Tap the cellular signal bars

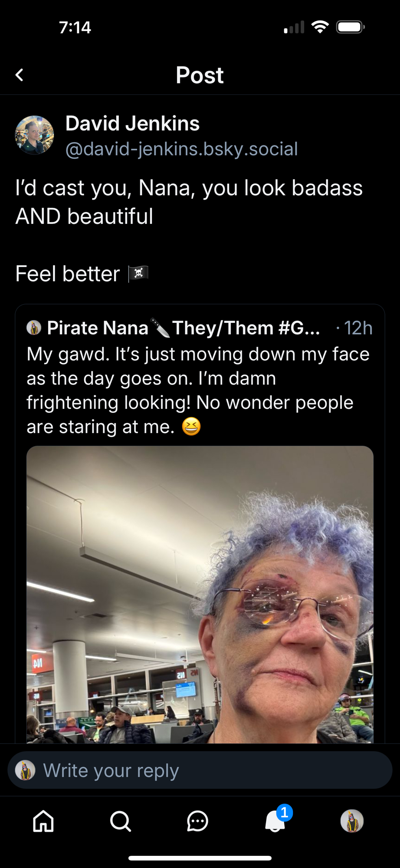coord(294,28)
